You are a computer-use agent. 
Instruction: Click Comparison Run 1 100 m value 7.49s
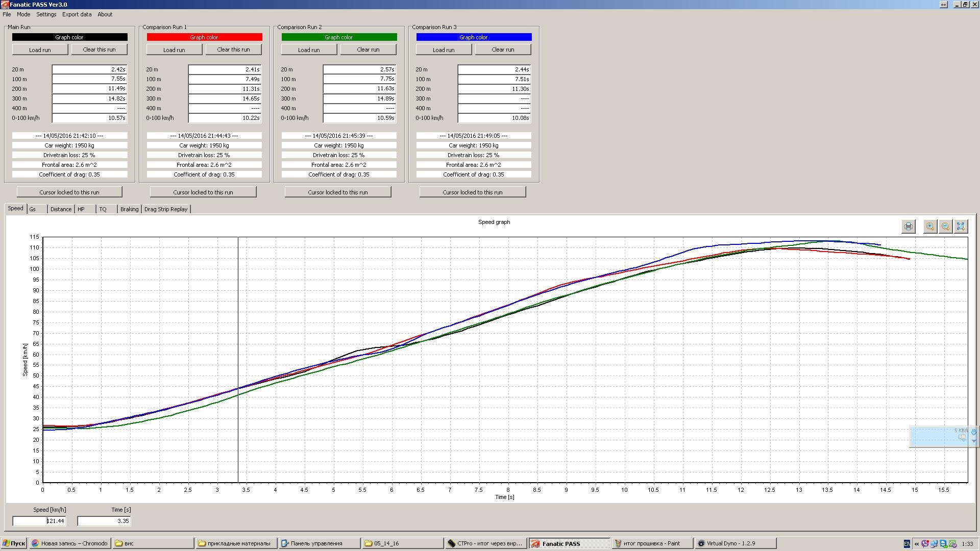coord(225,79)
